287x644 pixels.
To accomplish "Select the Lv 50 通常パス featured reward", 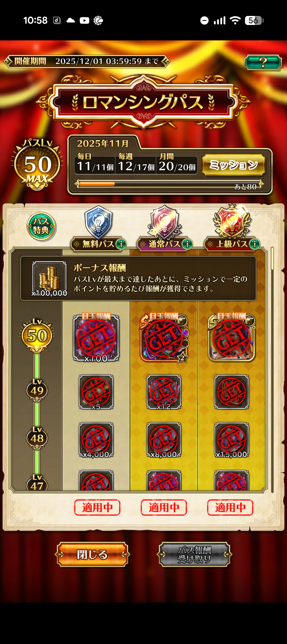I will click(x=164, y=338).
